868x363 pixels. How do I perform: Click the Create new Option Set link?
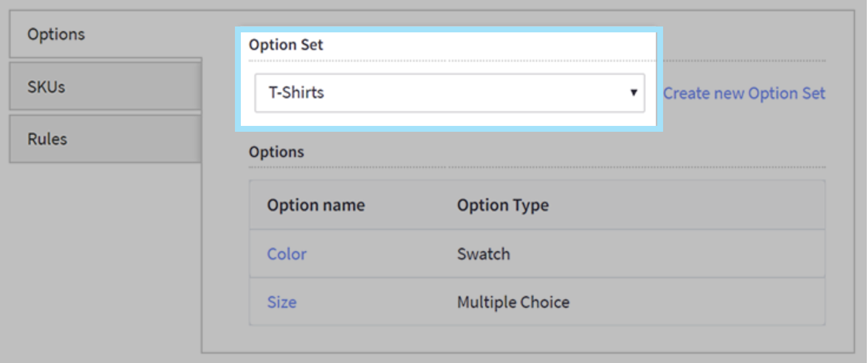coord(744,94)
